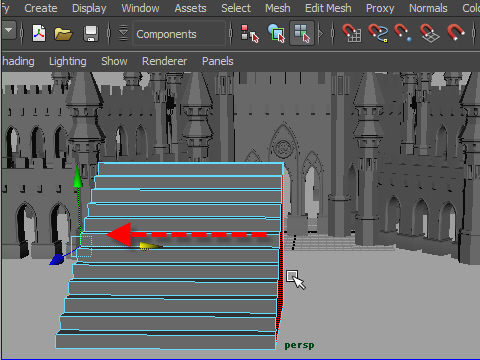Enable Snap to Points magnet icon
Screen dimensions: 480x360
tap(403, 33)
